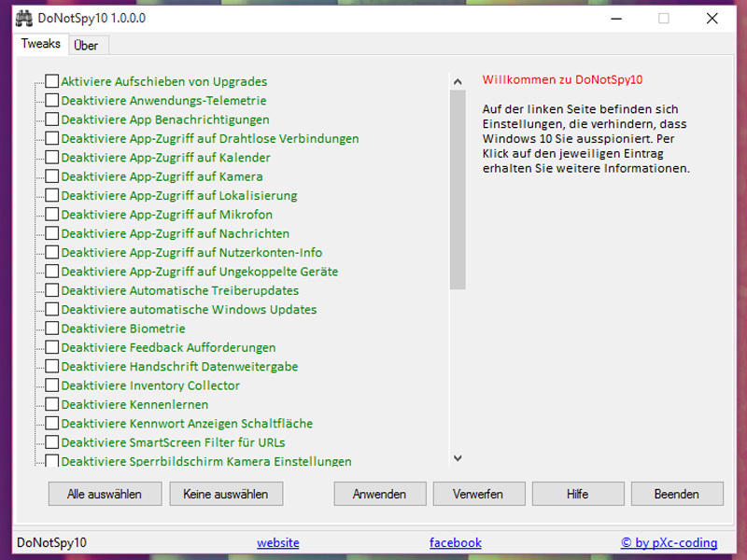Viewport: 747px width, 560px height.
Task: Open the website link
Action: tap(278, 543)
